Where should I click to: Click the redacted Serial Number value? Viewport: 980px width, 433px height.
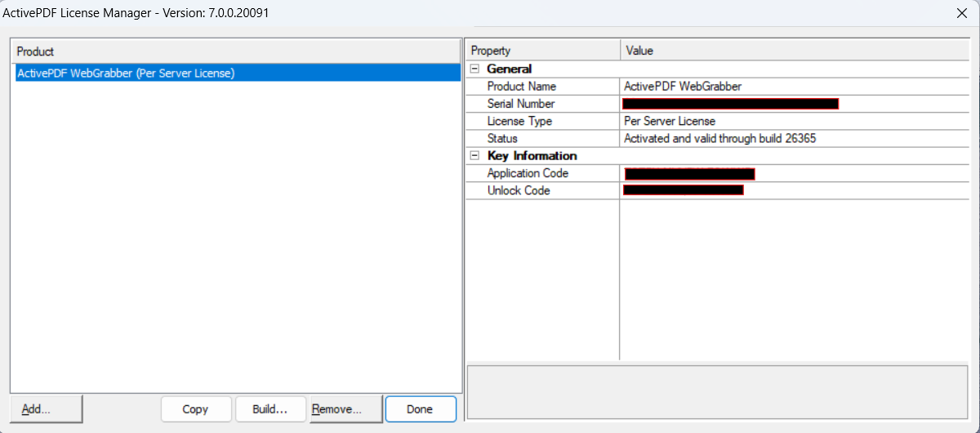pyautogui.click(x=730, y=104)
